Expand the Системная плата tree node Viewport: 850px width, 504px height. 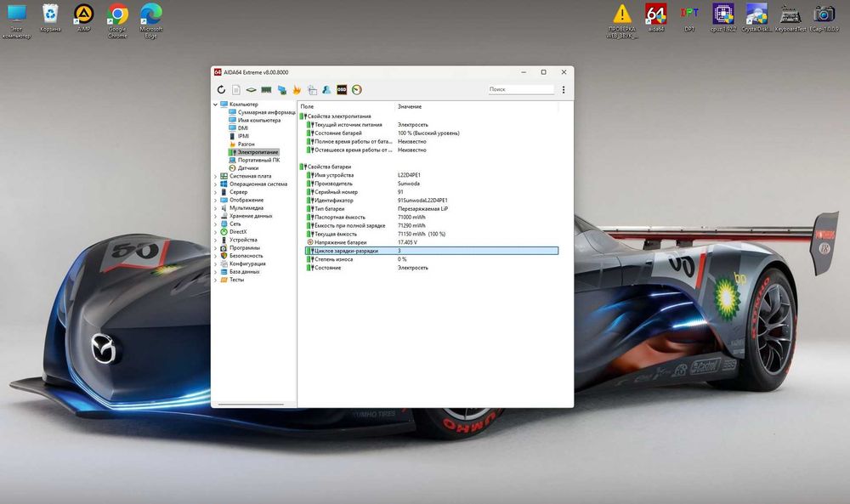[215, 176]
